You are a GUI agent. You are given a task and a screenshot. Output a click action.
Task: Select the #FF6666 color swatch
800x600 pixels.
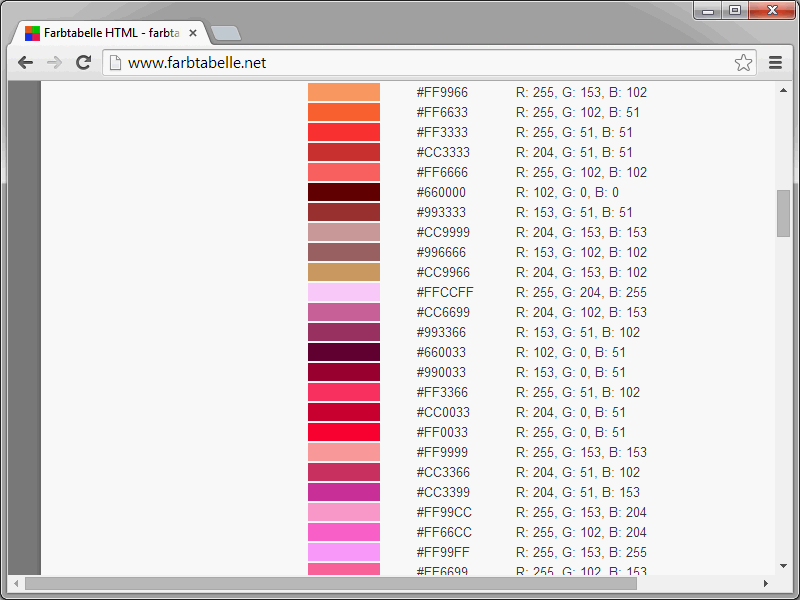(x=344, y=172)
